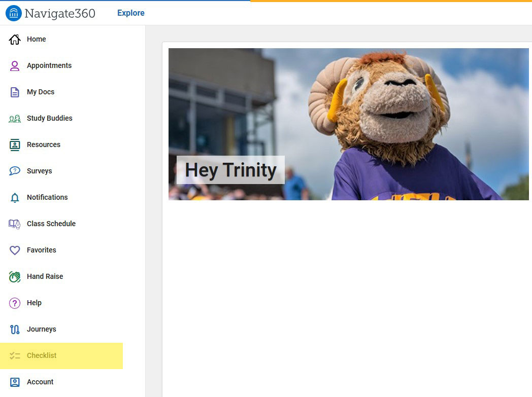Go to Account in sidebar
This screenshot has width=532, height=397.
pyautogui.click(x=40, y=382)
